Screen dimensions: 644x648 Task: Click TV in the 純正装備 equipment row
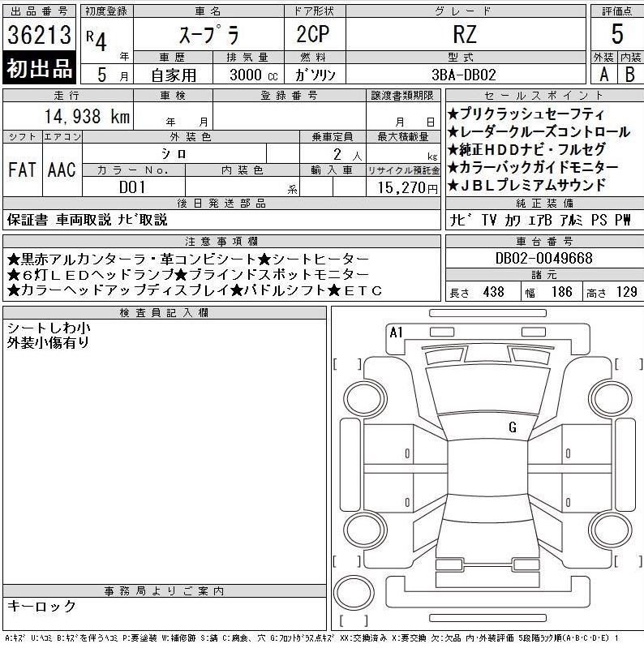pyautogui.click(x=489, y=220)
